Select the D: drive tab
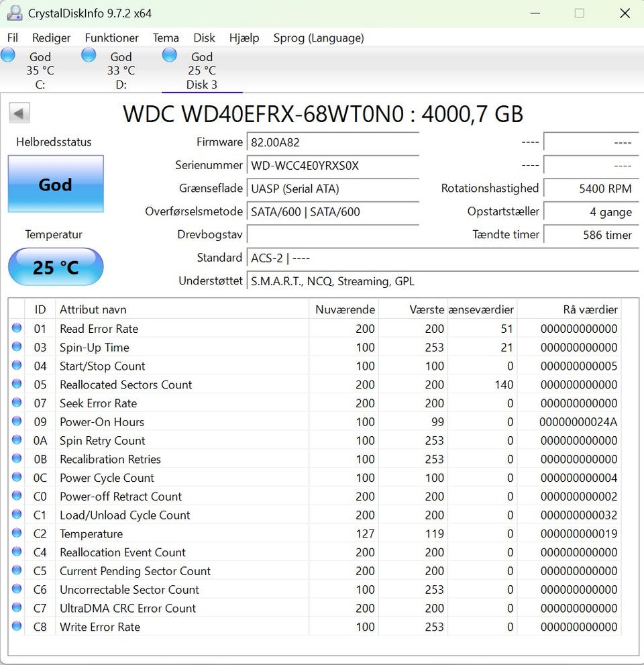 point(121,71)
